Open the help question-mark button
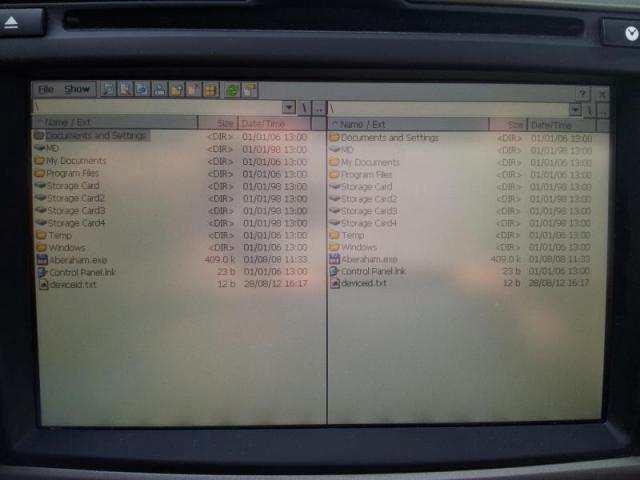 [x=582, y=93]
